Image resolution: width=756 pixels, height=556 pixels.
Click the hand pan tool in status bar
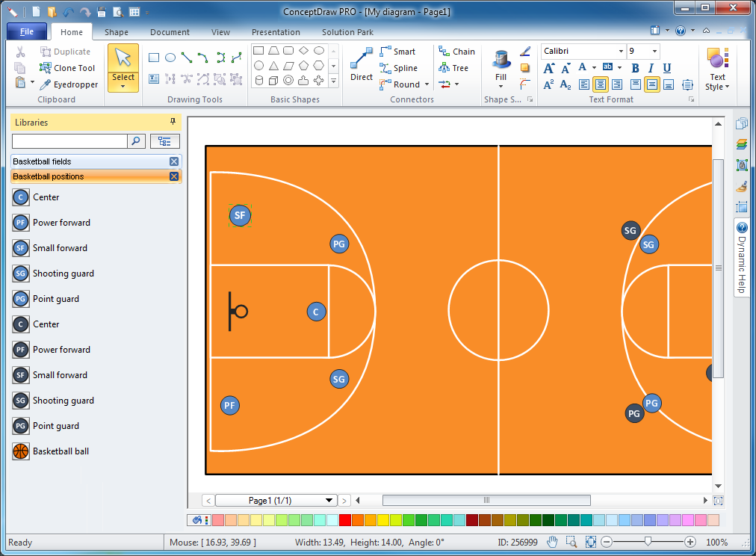tap(552, 542)
